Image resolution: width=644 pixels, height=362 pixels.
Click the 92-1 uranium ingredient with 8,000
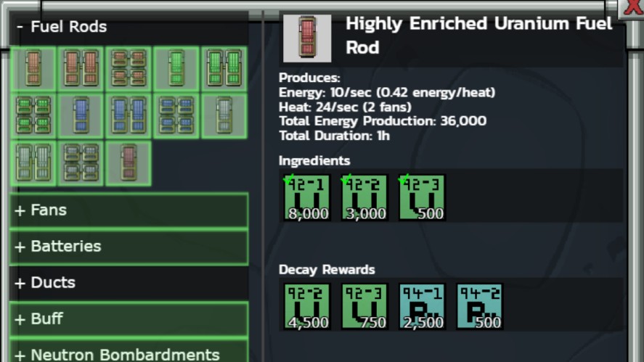click(307, 198)
